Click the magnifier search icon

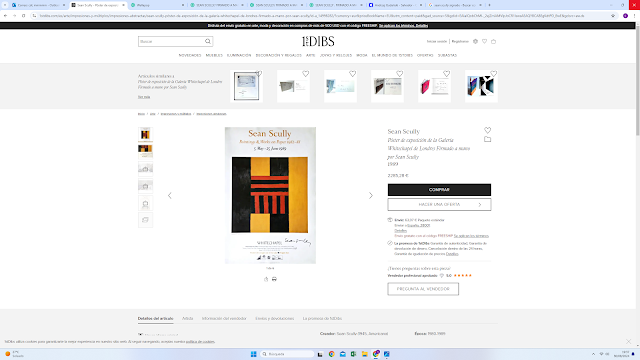[208, 41]
